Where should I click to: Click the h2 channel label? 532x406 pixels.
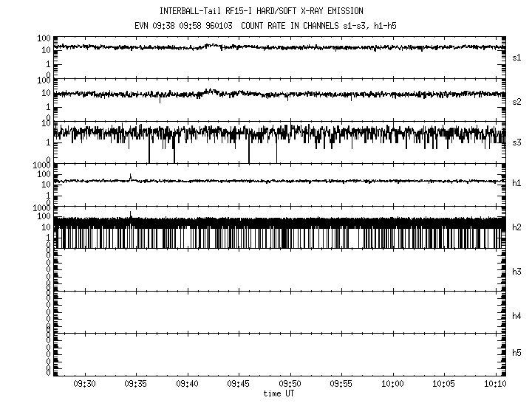[x=517, y=227]
